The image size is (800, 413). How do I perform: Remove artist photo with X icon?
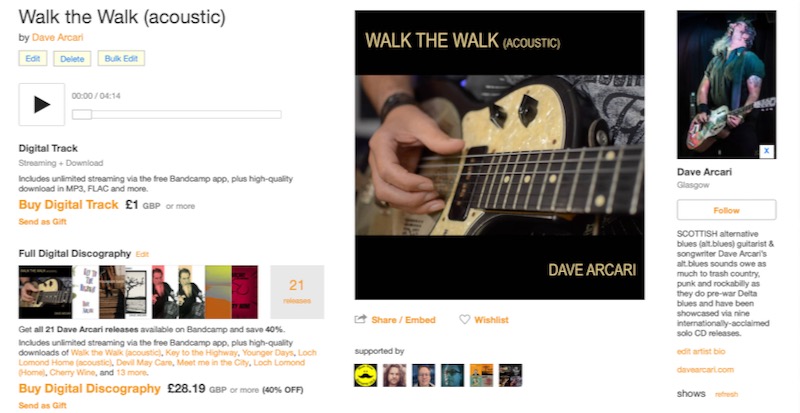click(766, 151)
